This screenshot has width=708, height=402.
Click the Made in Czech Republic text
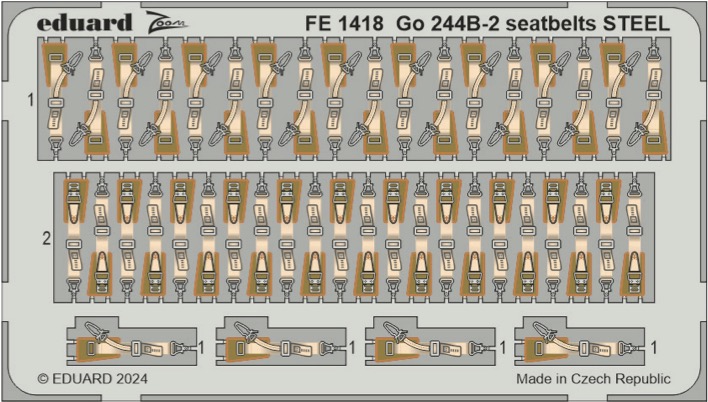593,379
